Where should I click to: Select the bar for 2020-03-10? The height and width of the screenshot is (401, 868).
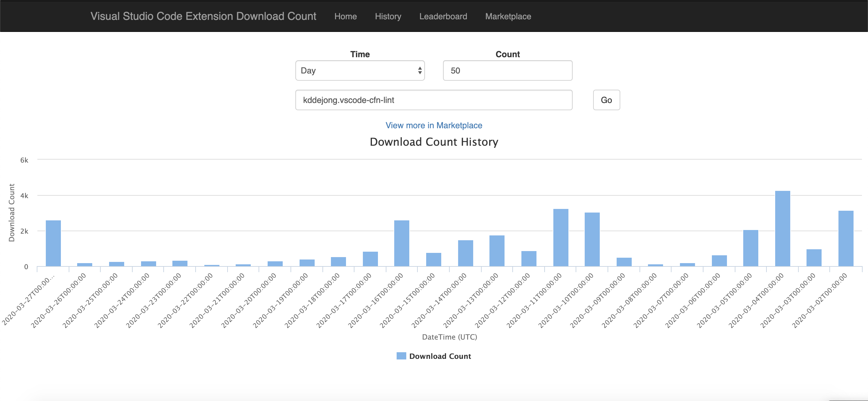click(592, 239)
